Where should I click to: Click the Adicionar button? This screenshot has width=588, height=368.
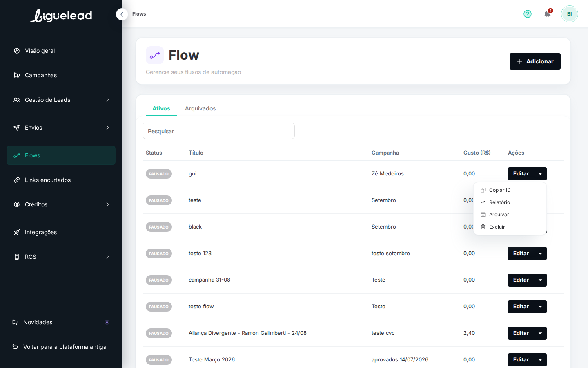click(535, 61)
